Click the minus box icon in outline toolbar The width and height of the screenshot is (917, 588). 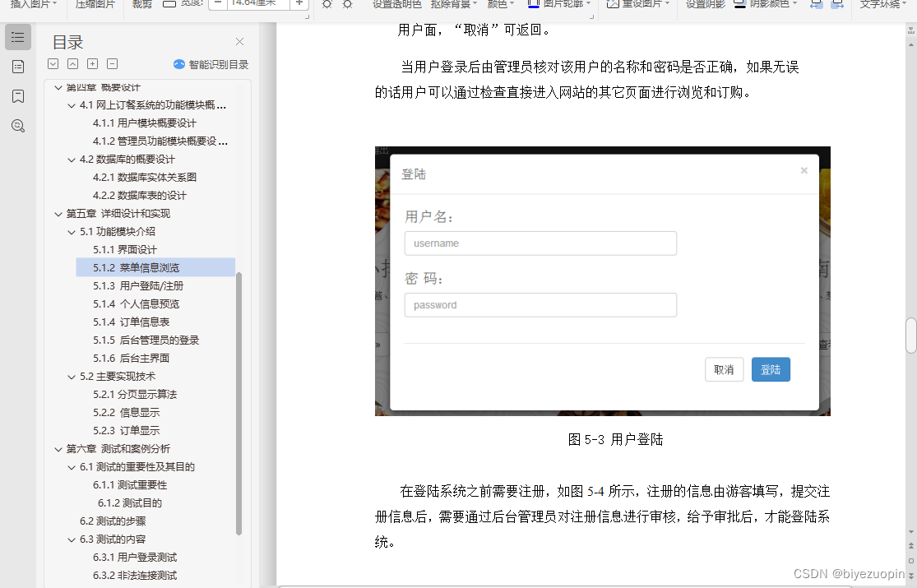pos(113,64)
